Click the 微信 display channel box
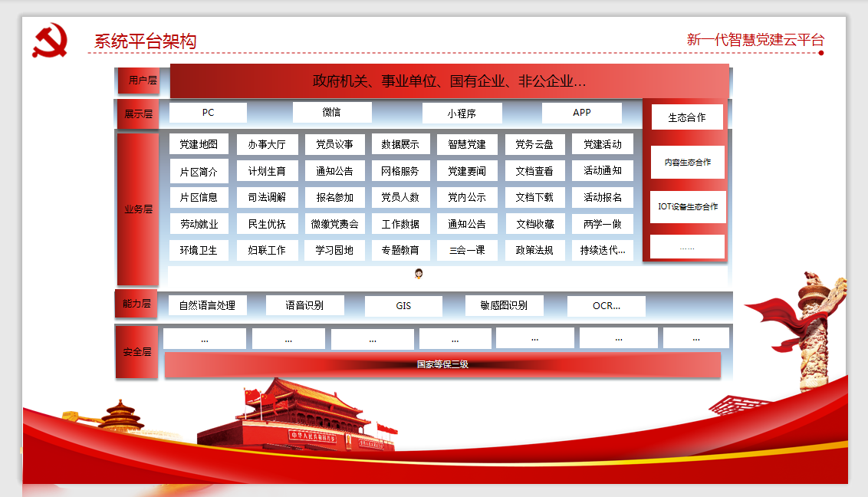 coord(332,113)
